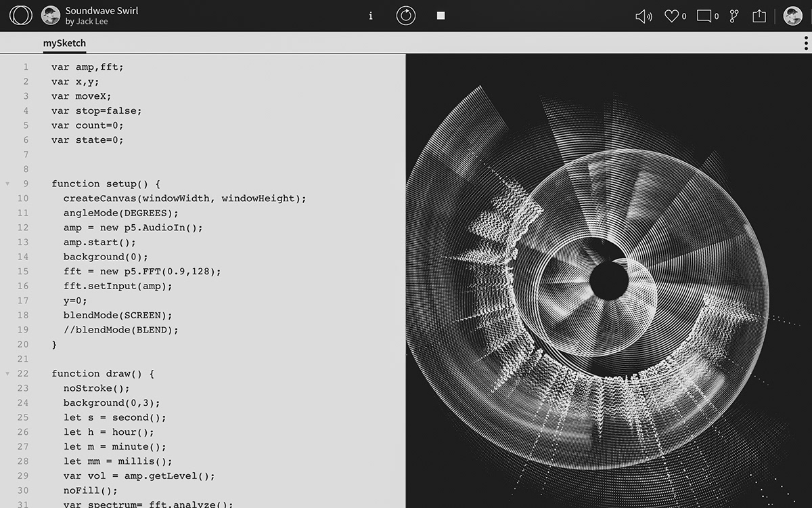Restart the sketch with the reload icon
The height and width of the screenshot is (508, 812).
click(x=406, y=16)
